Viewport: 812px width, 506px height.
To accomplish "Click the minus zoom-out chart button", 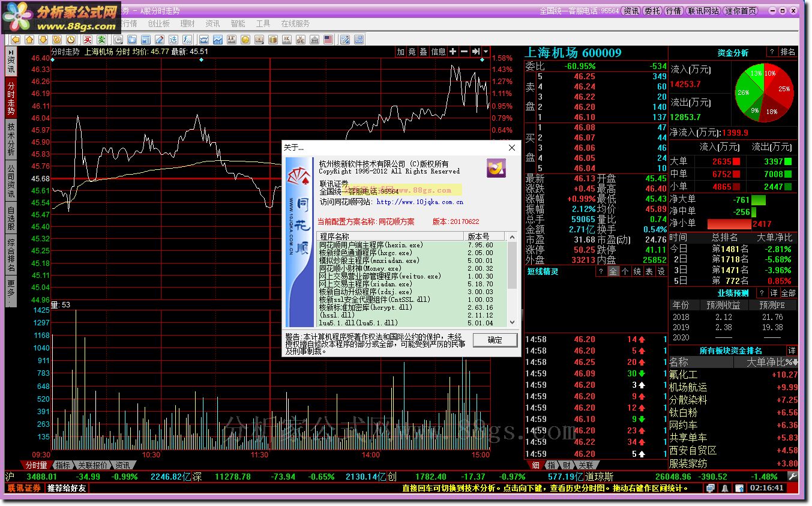I will [x=464, y=52].
